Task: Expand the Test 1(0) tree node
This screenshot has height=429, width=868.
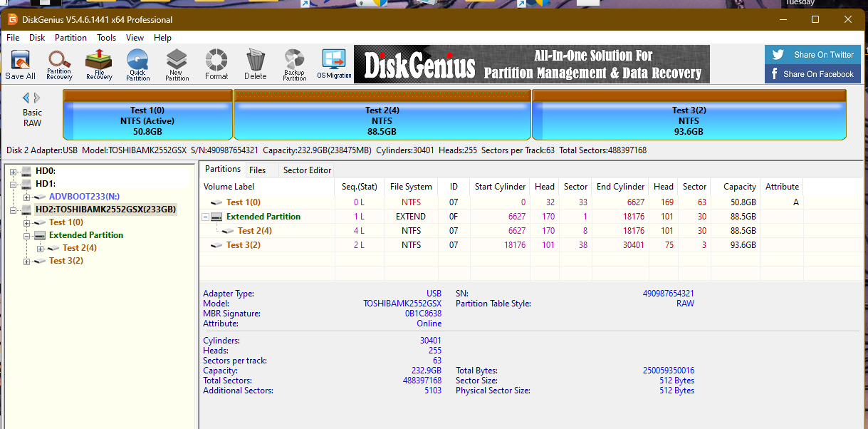Action: [x=26, y=222]
